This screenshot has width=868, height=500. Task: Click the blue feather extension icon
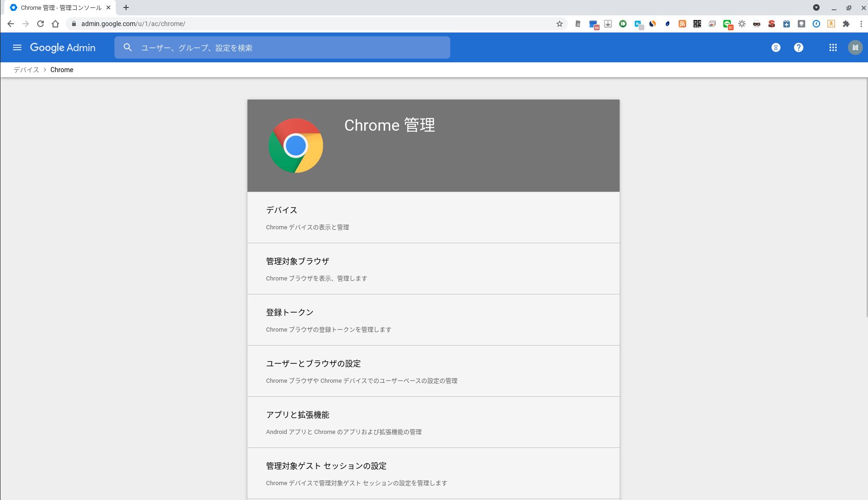point(668,24)
